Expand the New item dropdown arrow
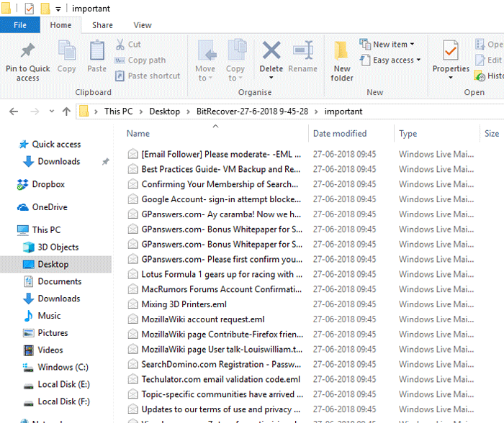The width and height of the screenshot is (504, 423). (x=412, y=44)
